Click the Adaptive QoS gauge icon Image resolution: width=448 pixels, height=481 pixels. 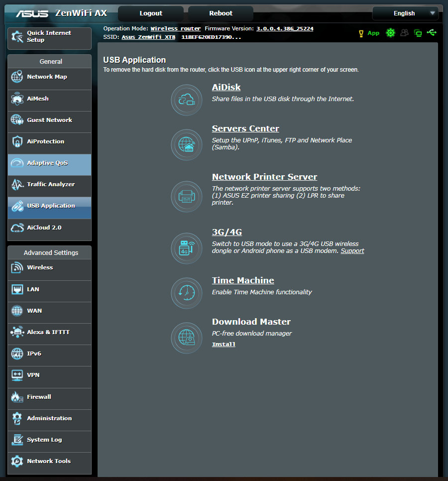pos(17,163)
